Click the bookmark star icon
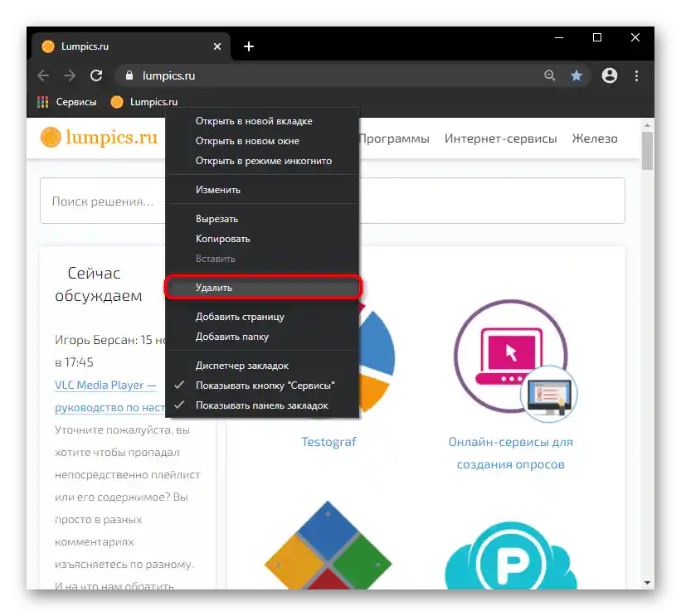This screenshot has width=681, height=616. pos(576,76)
